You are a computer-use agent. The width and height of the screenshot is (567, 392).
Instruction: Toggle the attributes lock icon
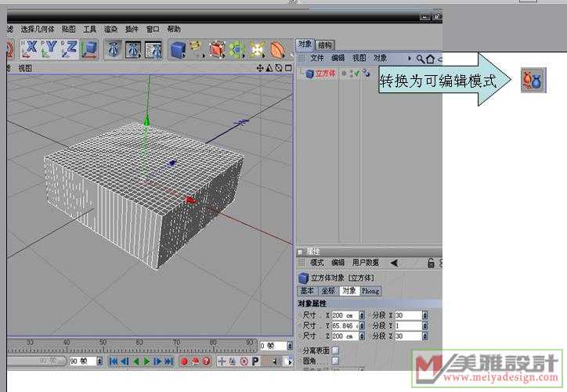pos(431,263)
